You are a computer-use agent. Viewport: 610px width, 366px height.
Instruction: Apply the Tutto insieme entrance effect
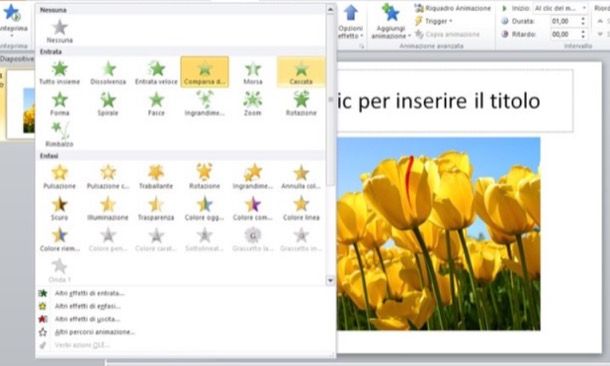click(x=60, y=72)
